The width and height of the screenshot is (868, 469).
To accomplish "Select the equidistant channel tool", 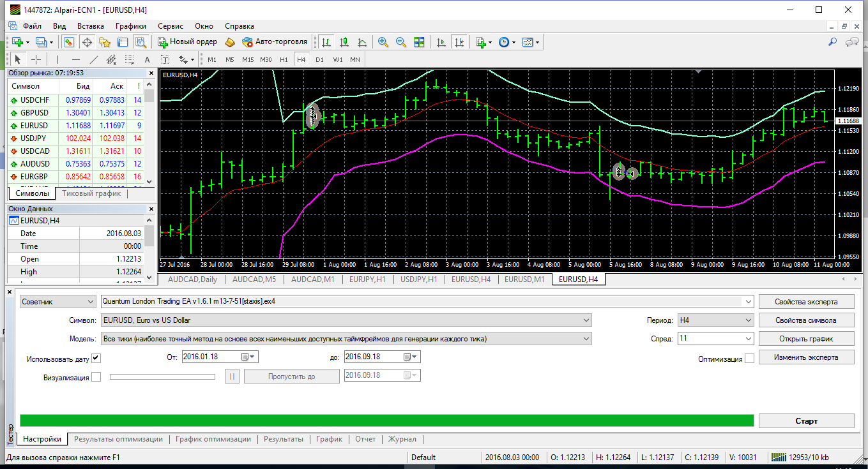I will [x=112, y=59].
